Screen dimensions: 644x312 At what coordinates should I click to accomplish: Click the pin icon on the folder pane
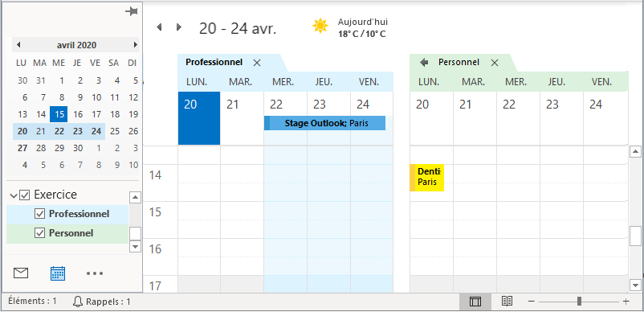132,12
